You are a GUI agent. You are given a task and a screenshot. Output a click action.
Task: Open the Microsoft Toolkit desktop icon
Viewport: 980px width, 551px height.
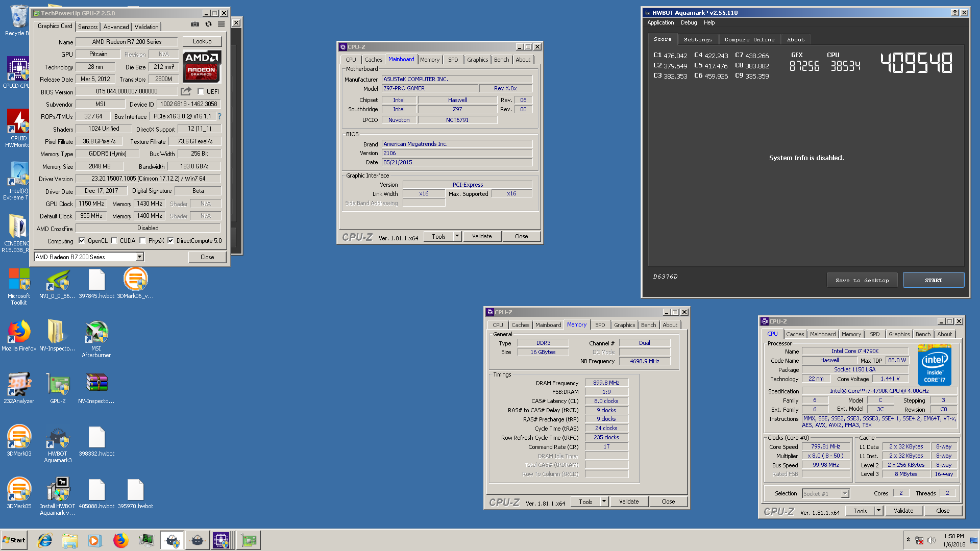coord(19,286)
